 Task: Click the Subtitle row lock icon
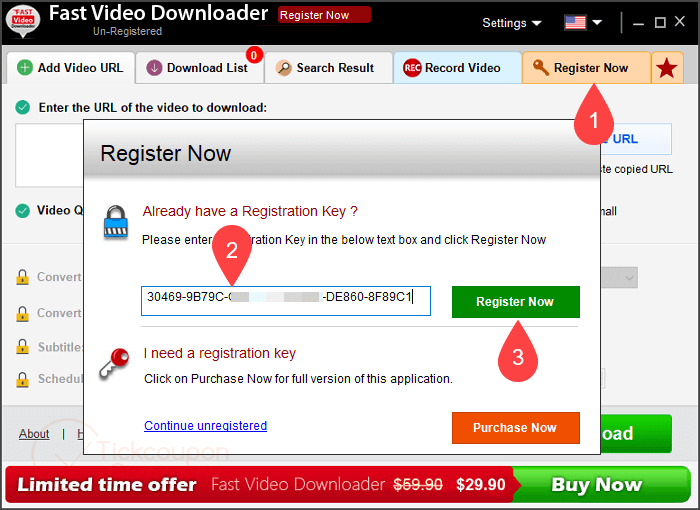(x=22, y=347)
